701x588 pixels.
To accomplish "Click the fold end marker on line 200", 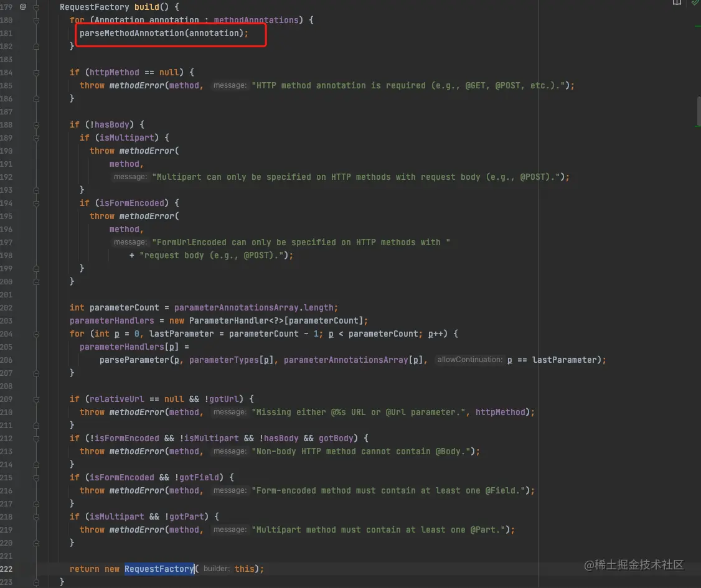I will pyautogui.click(x=36, y=281).
